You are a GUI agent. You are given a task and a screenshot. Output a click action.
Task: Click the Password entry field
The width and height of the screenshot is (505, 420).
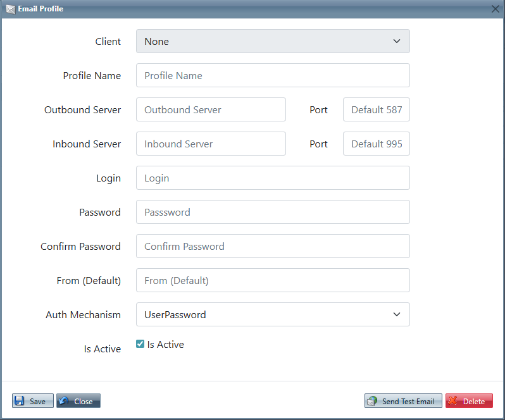273,212
